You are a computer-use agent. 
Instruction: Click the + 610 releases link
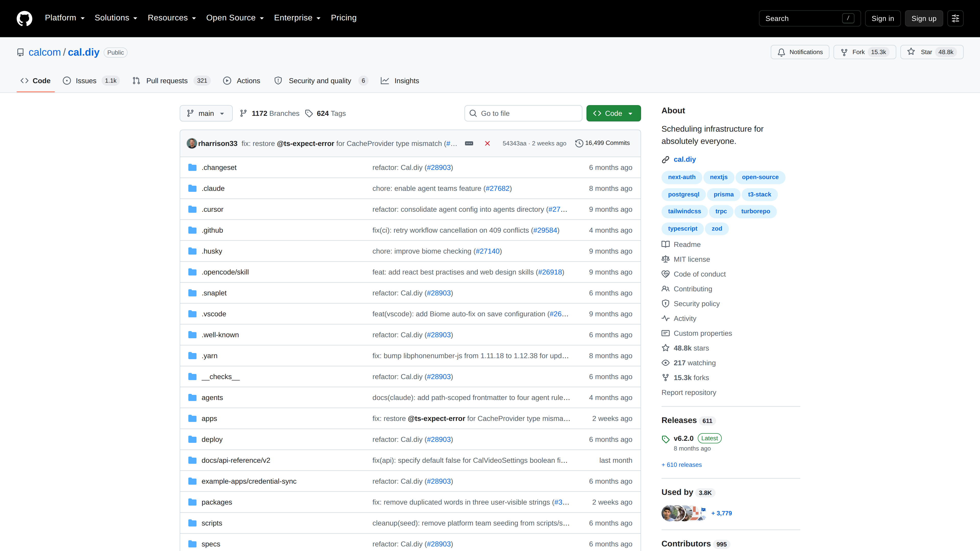(x=681, y=465)
